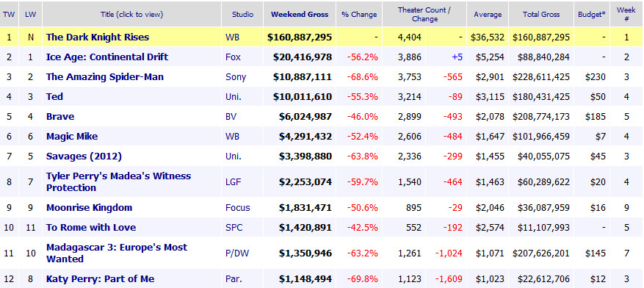Open the Moonrise Kingdom link
The image size is (644, 288).
click(89, 207)
